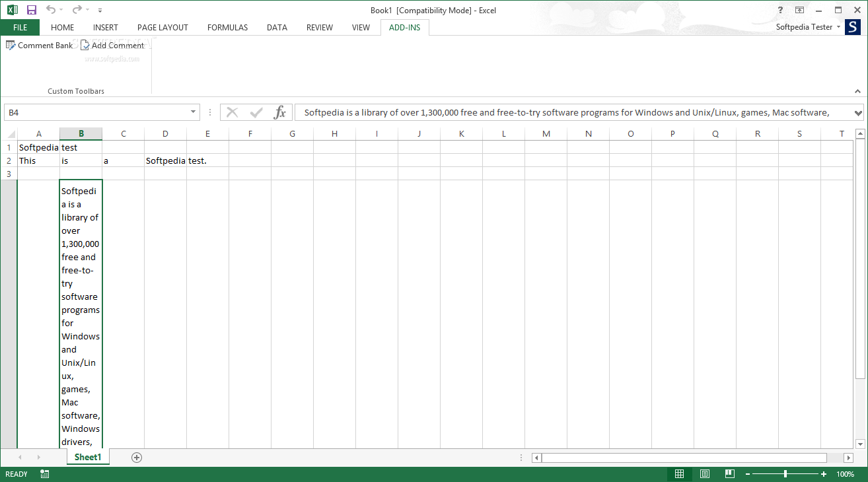This screenshot has height=482, width=868.
Task: Select column A header
Action: point(38,134)
